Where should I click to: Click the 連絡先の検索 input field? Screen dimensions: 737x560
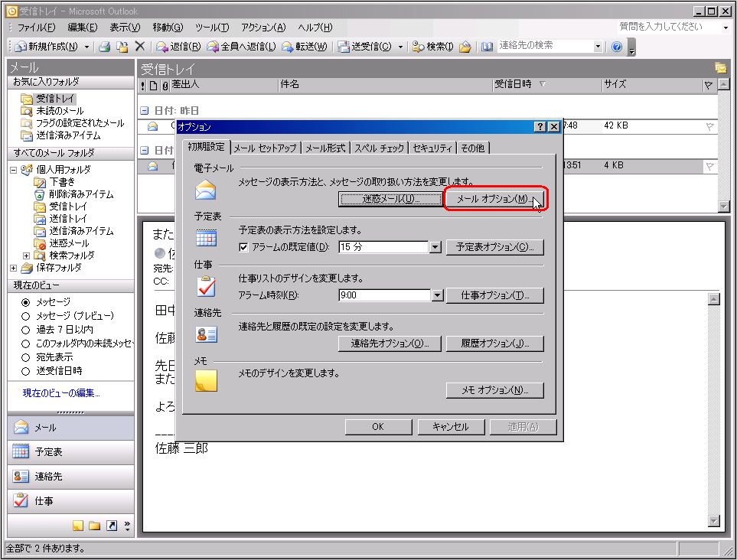(545, 46)
